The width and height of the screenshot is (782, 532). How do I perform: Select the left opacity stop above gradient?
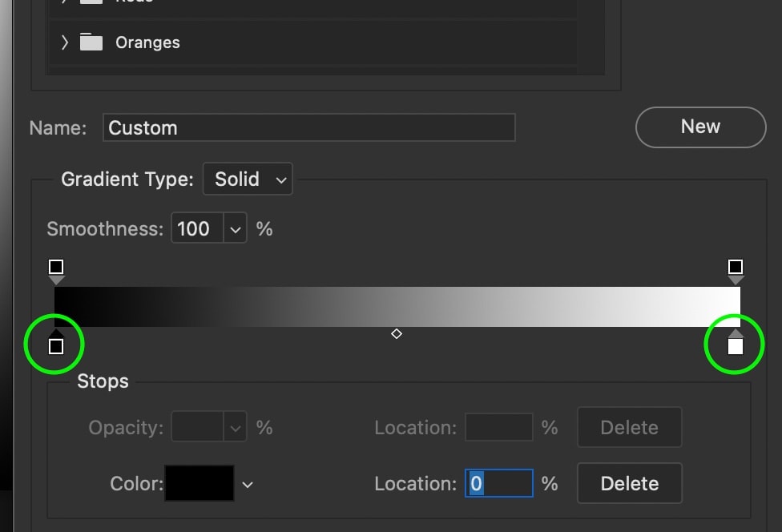point(56,268)
